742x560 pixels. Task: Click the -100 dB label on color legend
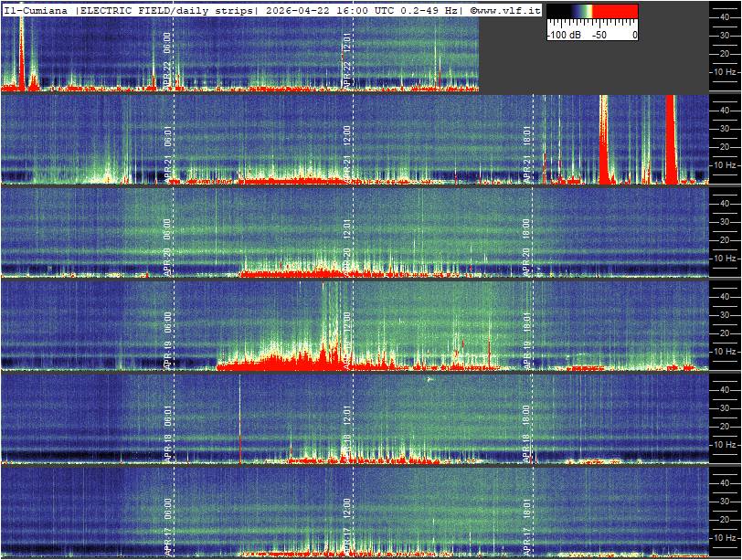coord(561,35)
